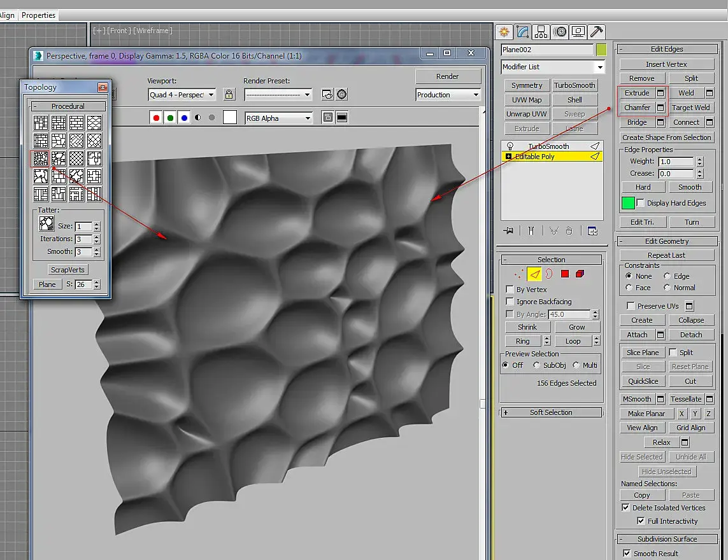Open the Properties menu

point(39,15)
